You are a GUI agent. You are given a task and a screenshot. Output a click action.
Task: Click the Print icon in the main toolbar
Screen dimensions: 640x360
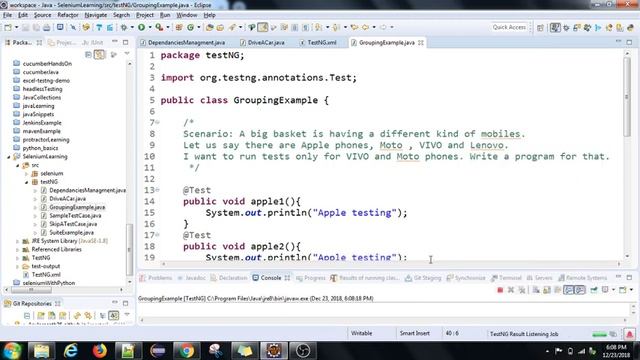[47, 27]
